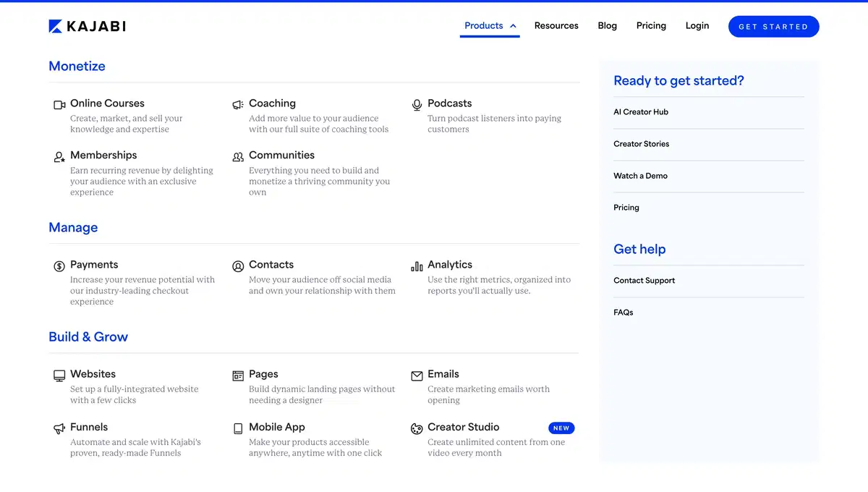
Task: Click 'Create marketing emails worth opening' description
Action: [x=488, y=394]
